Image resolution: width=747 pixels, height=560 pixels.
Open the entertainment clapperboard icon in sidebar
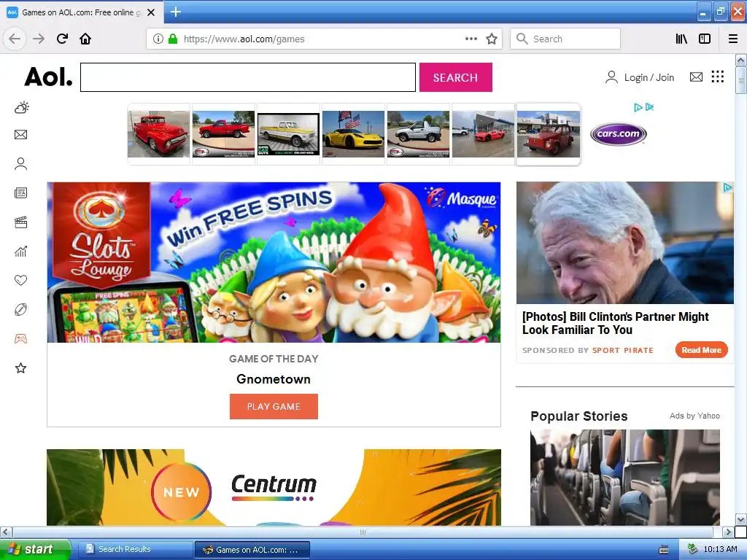(x=20, y=222)
